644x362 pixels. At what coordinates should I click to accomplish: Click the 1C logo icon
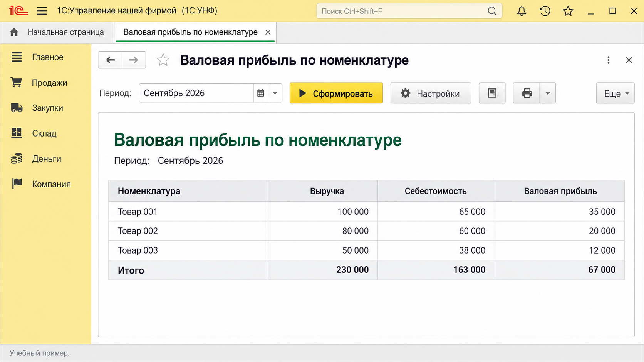(x=18, y=11)
